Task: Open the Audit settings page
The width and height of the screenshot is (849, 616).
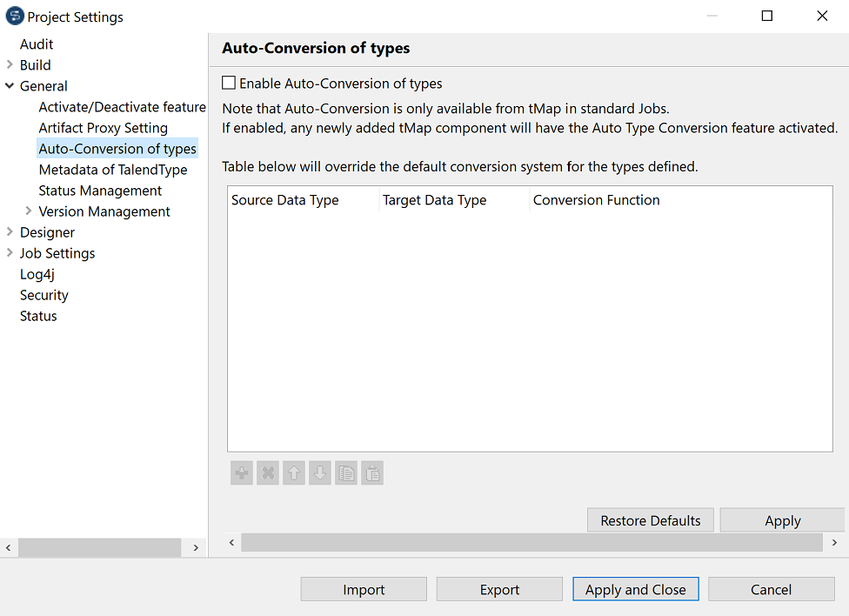Action: click(x=37, y=44)
